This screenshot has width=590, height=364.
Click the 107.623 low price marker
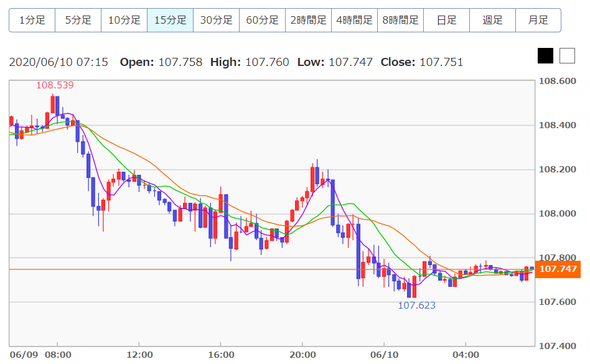pos(416,306)
